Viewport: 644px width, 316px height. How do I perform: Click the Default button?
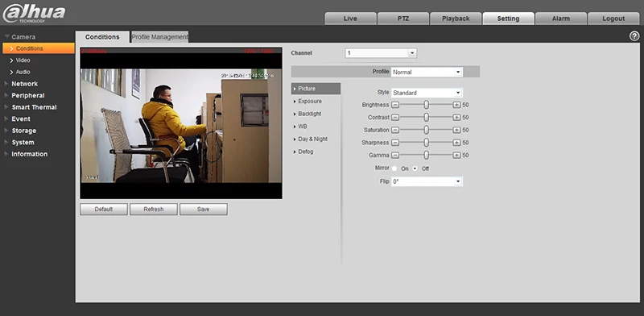tap(104, 209)
